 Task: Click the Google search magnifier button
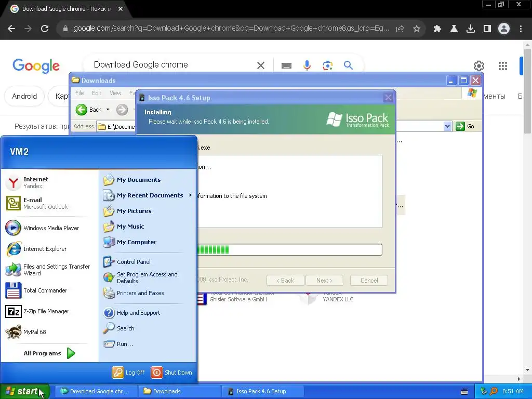348,65
